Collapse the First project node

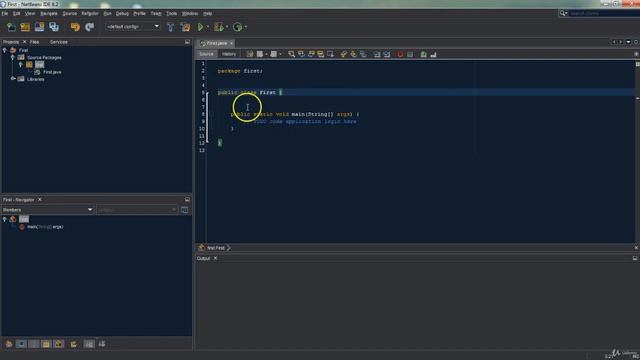pyautogui.click(x=4, y=50)
